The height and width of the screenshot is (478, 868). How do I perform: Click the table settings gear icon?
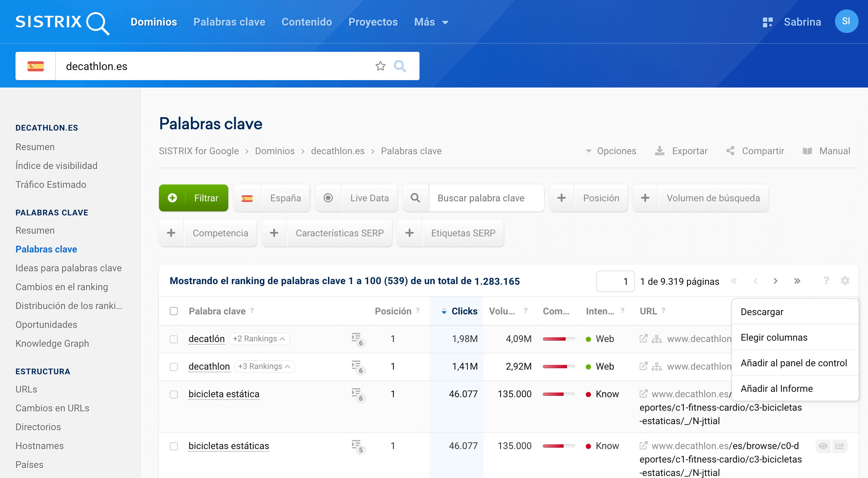pos(845,281)
